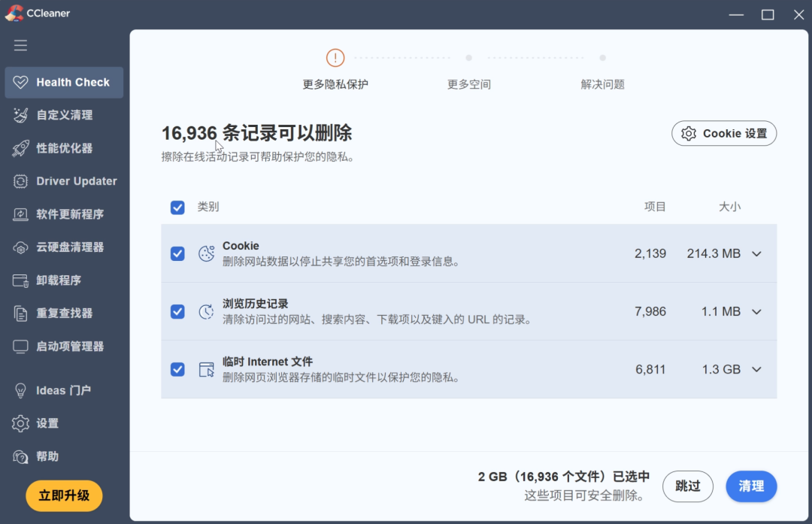Screen dimensions: 812x524
Task: Click the 214.3 MB size value
Action: (x=714, y=253)
